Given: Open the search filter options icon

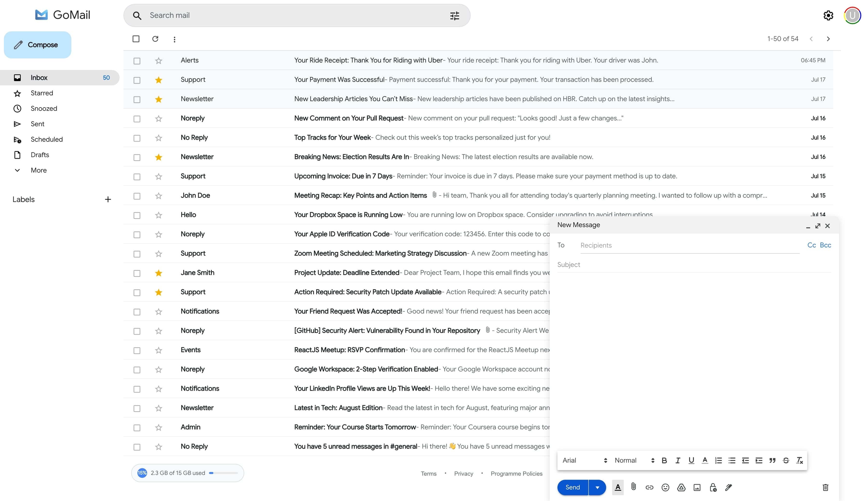Looking at the screenshot, I should (x=454, y=15).
